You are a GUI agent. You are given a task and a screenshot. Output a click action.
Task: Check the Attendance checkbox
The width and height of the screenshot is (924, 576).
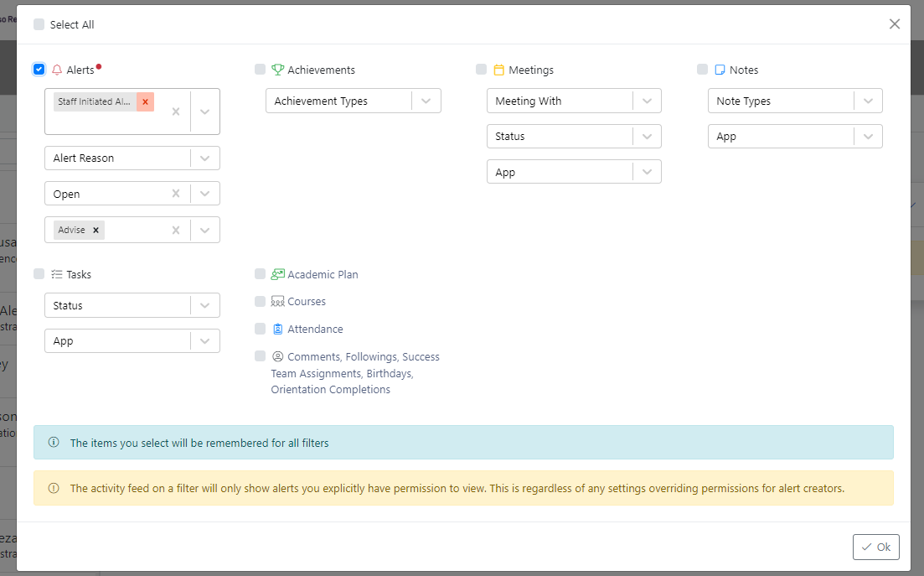point(260,329)
